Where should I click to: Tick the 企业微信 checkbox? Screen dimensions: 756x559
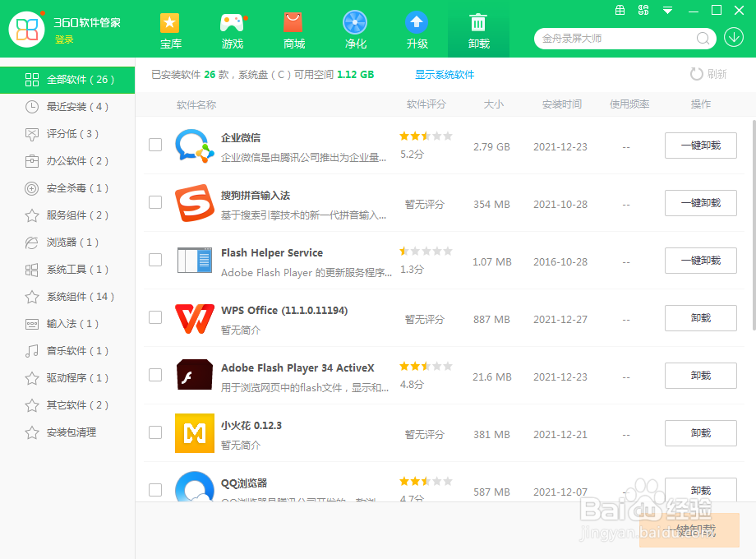pyautogui.click(x=155, y=145)
